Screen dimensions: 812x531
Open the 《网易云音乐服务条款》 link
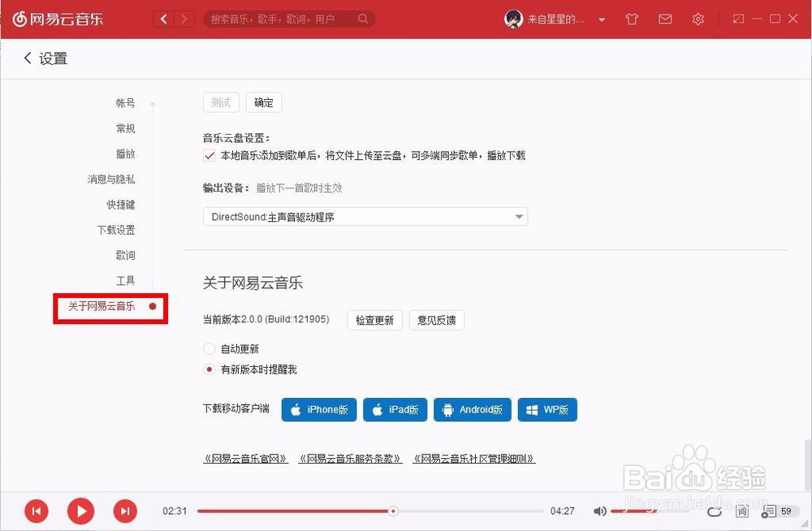click(351, 459)
